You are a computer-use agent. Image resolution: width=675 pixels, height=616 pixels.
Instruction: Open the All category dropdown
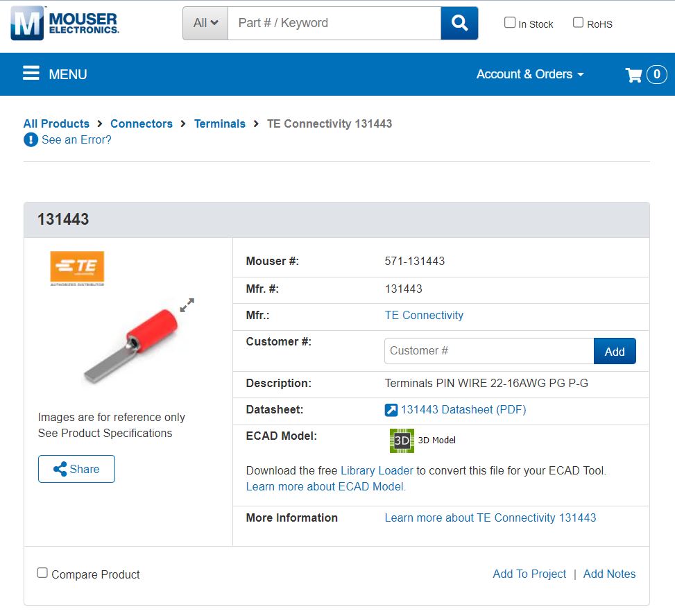tap(205, 23)
